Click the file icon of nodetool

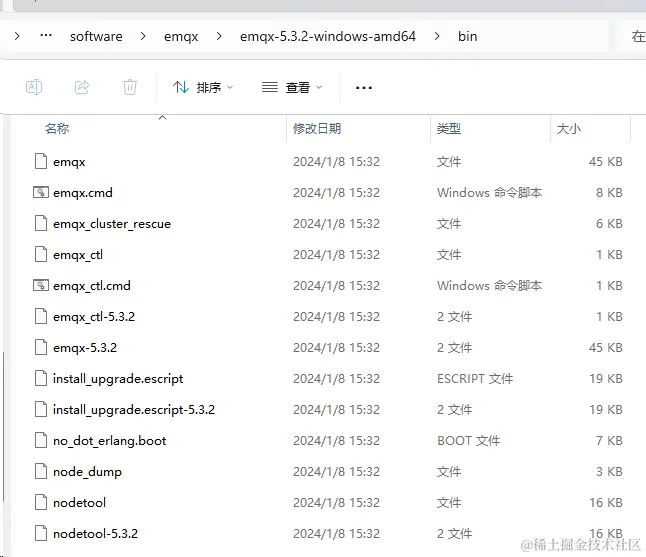(x=41, y=502)
